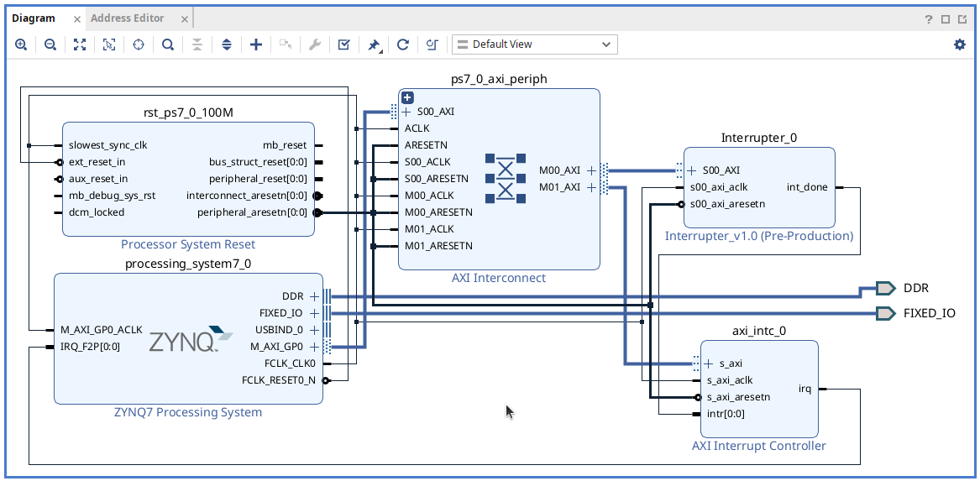The image size is (980, 481).
Task: Select the irq output pin on axi_intc_0
Action: pos(805,390)
